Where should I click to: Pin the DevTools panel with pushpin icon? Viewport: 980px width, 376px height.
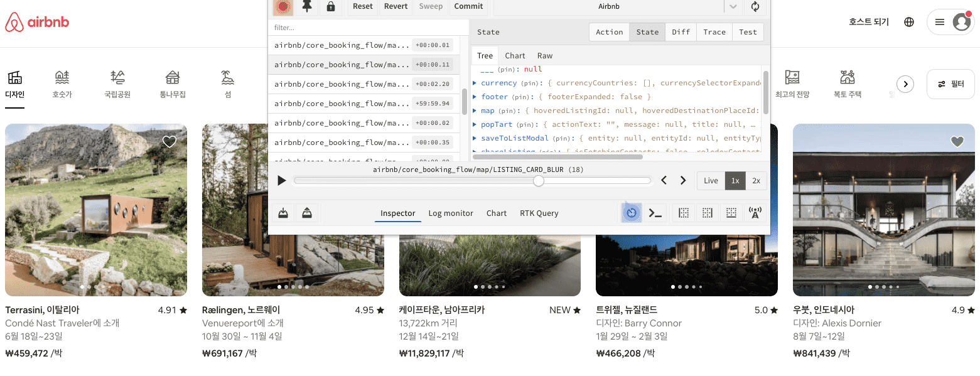coord(306,7)
